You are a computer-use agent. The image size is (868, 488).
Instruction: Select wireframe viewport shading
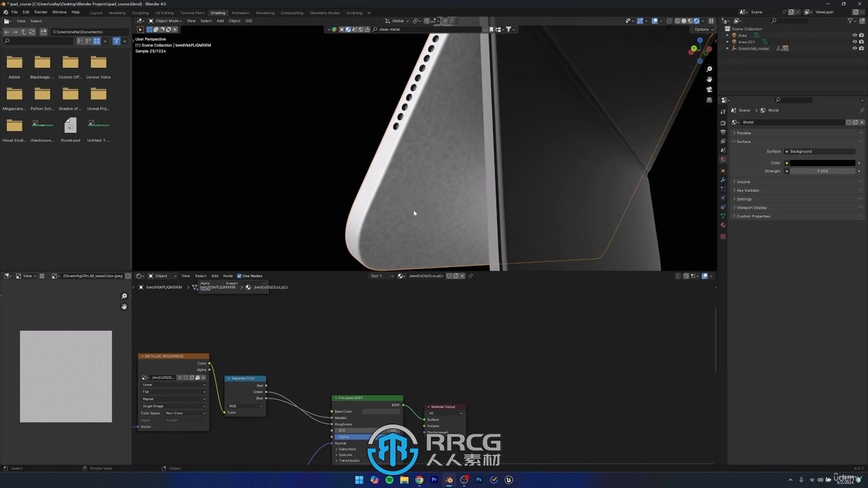tap(677, 21)
